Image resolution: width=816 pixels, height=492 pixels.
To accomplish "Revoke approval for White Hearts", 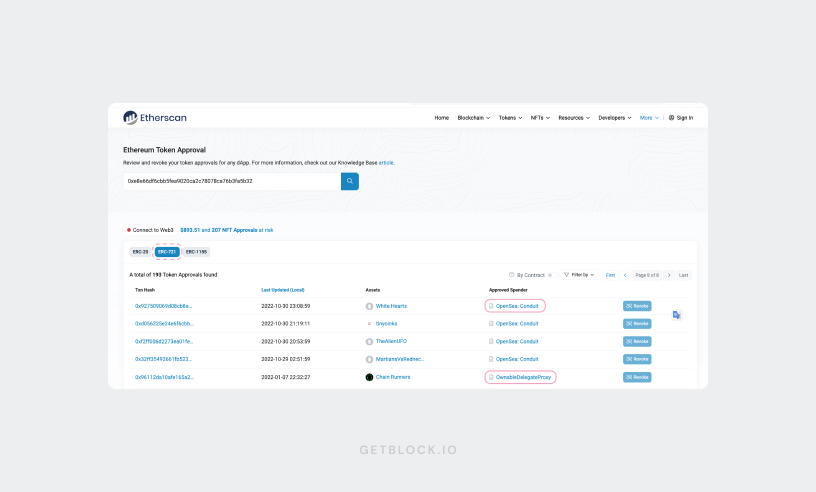I will click(637, 306).
